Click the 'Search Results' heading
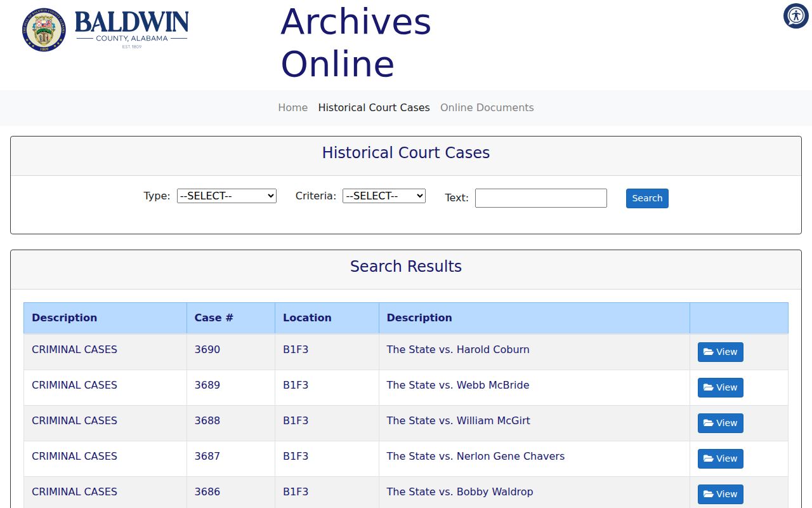The image size is (812, 508). [x=406, y=267]
